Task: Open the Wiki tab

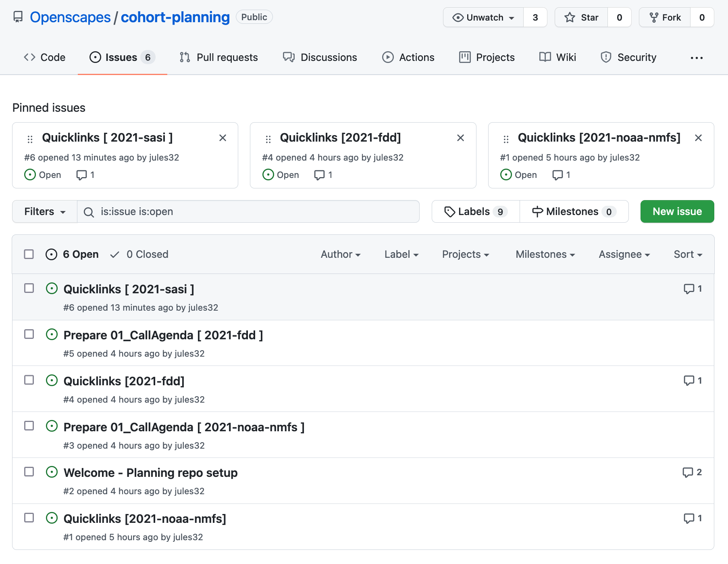Action: (x=558, y=57)
